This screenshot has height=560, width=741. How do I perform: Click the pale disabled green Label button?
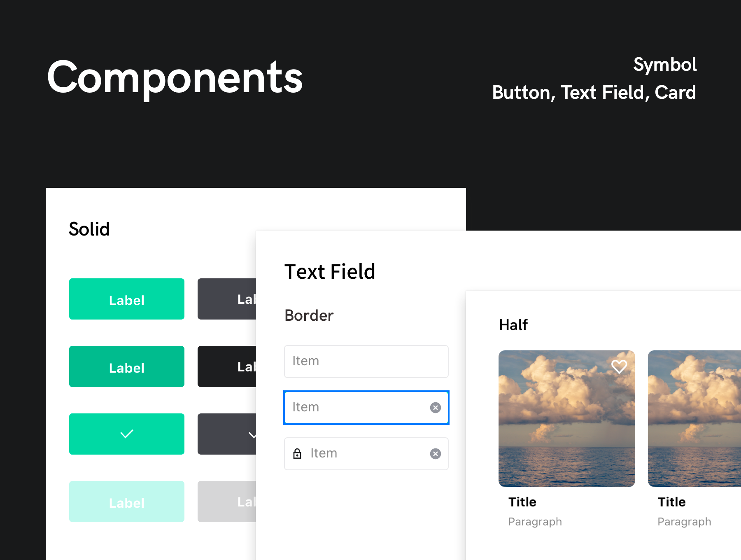(x=127, y=502)
